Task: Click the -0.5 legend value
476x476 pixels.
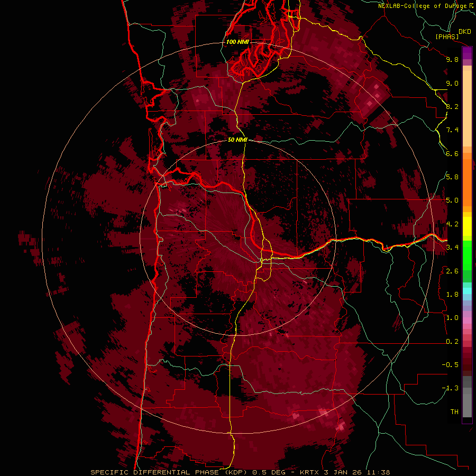Action: tap(450, 365)
